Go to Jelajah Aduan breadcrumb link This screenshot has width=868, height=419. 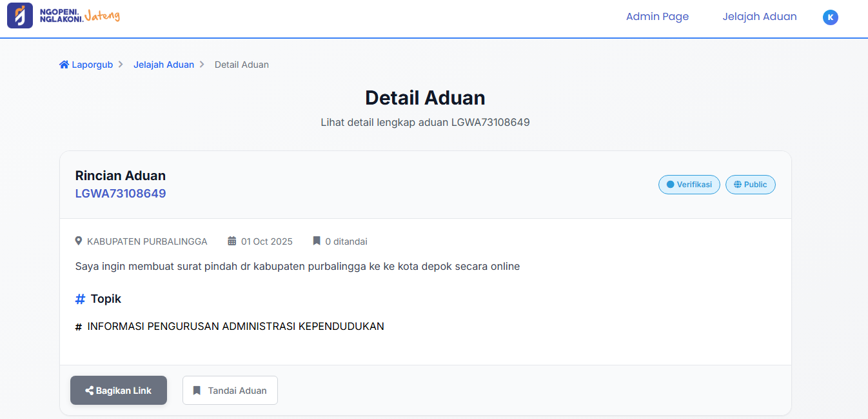click(163, 65)
